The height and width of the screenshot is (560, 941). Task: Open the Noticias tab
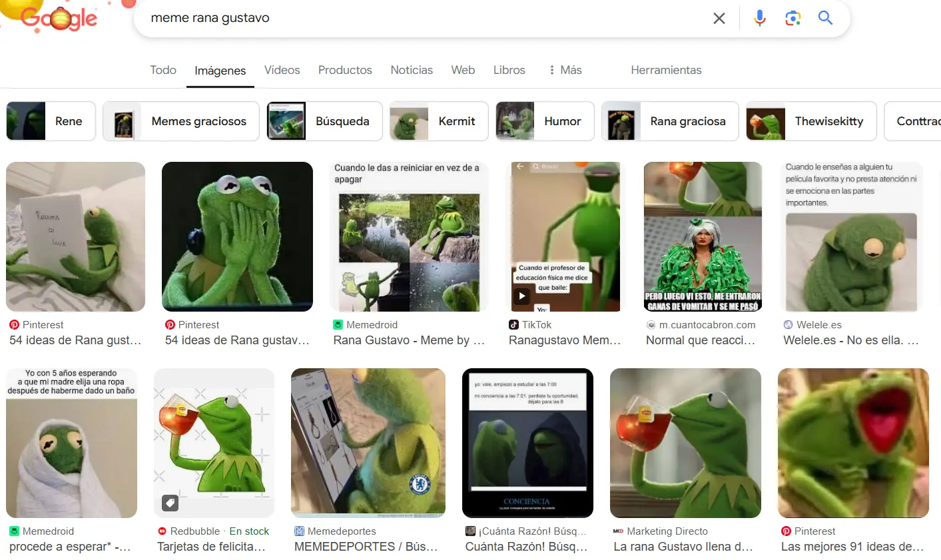pyautogui.click(x=412, y=70)
